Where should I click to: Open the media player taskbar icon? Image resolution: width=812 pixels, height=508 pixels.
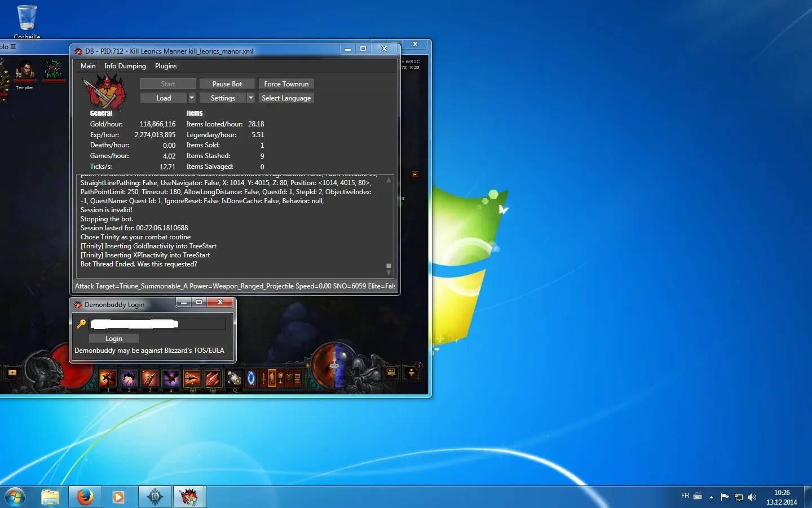[118, 497]
